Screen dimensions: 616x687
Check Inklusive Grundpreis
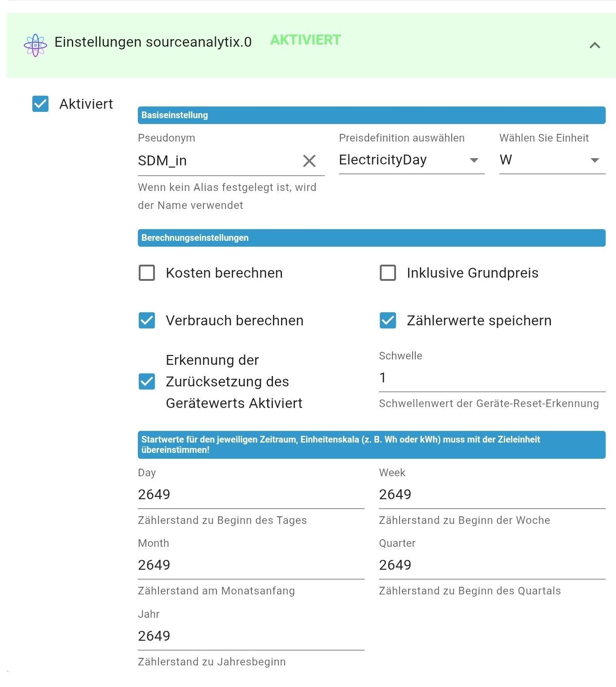387,273
